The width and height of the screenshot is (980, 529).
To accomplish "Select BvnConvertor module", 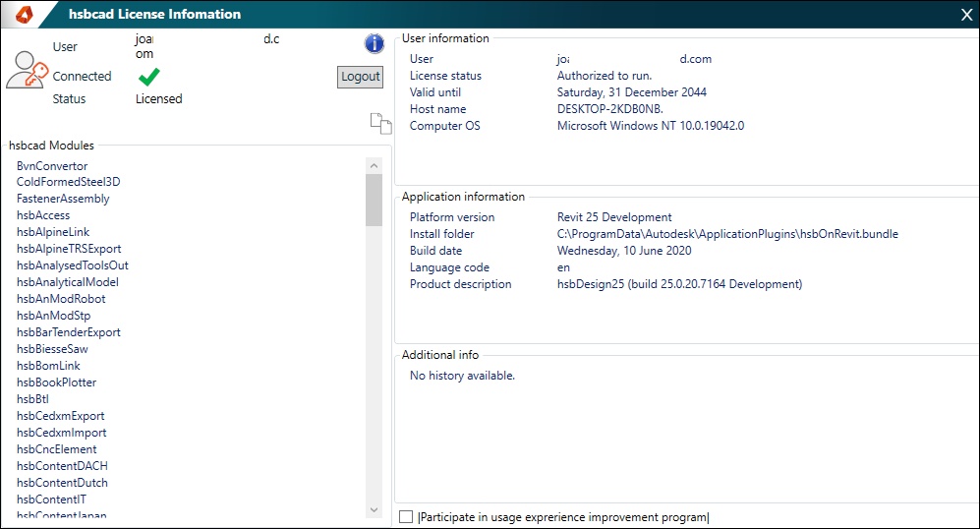I will 52,166.
